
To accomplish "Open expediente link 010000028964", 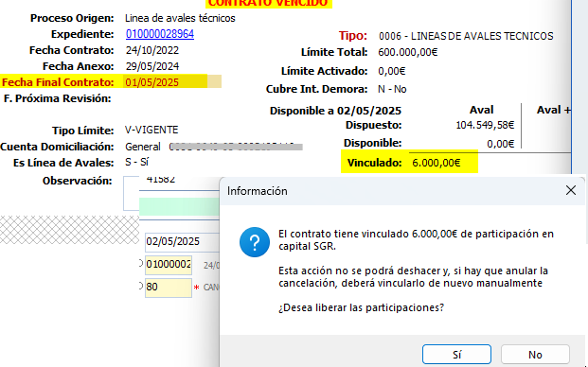I will tap(160, 34).
